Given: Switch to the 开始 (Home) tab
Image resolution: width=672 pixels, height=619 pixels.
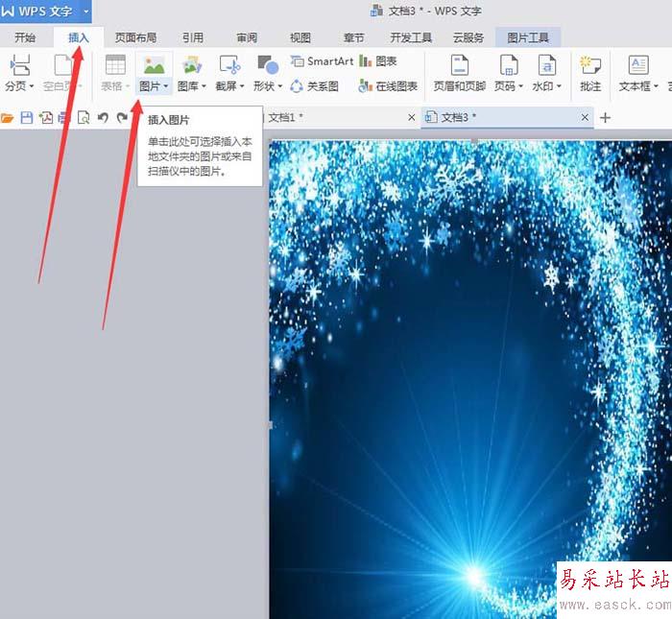Looking at the screenshot, I should (x=25, y=37).
